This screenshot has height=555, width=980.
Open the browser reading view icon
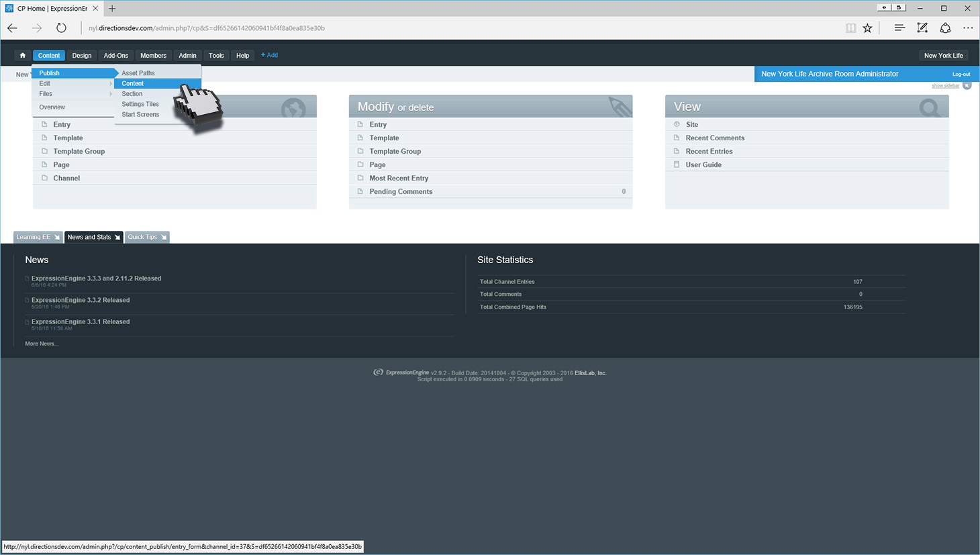pos(850,28)
